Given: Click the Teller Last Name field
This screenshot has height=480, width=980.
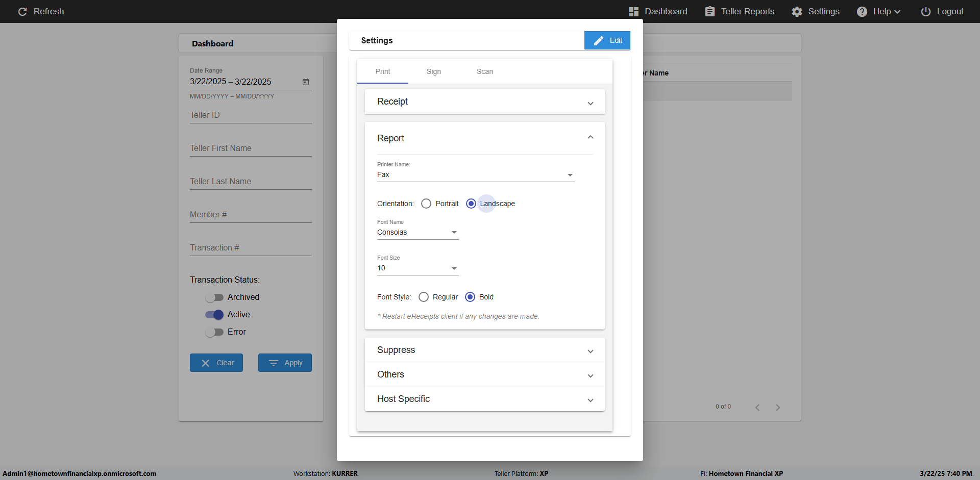Looking at the screenshot, I should pyautogui.click(x=251, y=182).
